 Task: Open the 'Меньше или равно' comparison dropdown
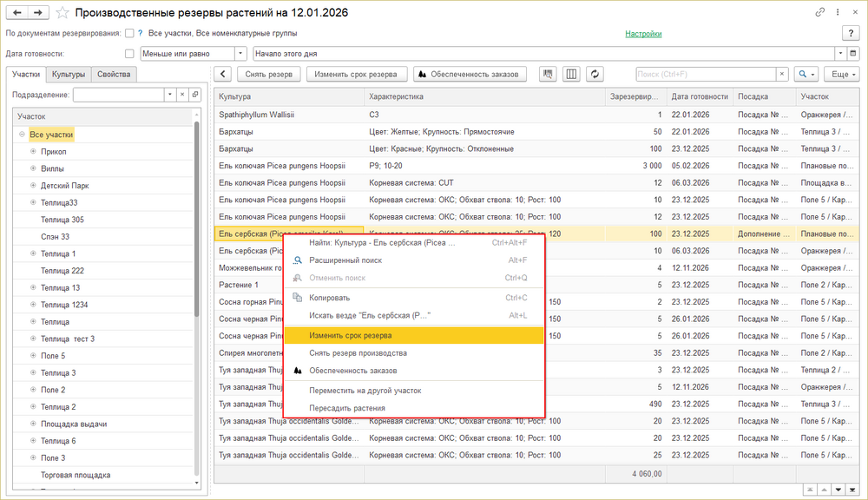click(240, 53)
